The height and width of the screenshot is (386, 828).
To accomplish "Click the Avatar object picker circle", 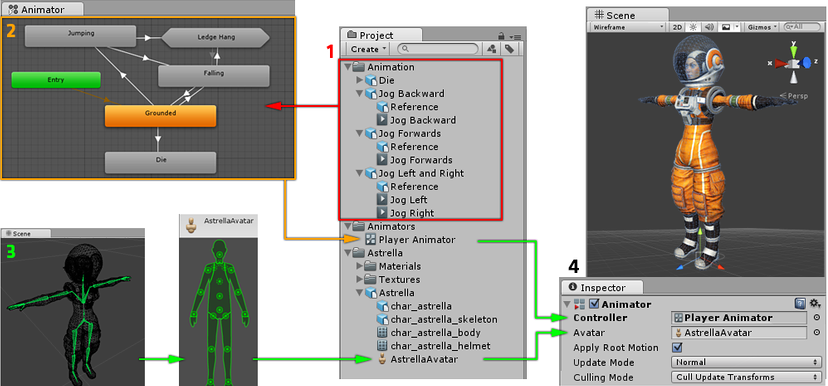I will click(x=816, y=333).
